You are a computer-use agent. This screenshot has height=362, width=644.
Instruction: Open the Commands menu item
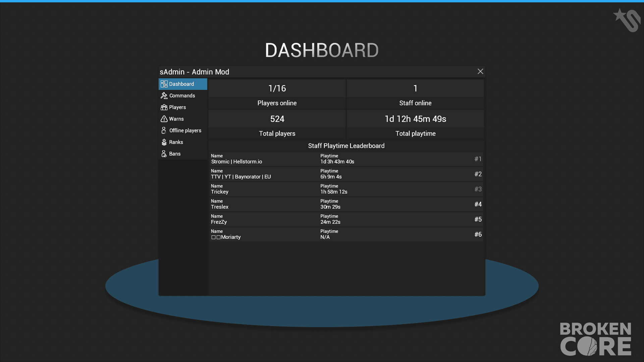183,96
